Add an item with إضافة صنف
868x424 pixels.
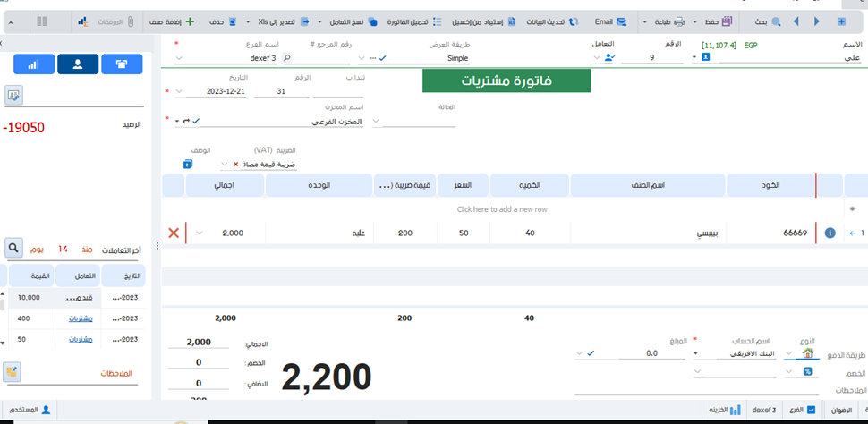[172, 22]
